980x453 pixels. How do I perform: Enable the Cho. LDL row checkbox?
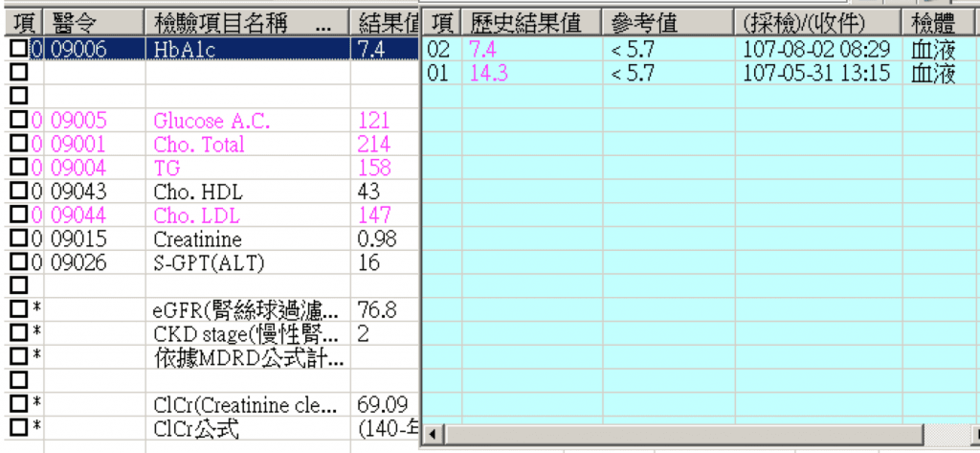(x=18, y=215)
